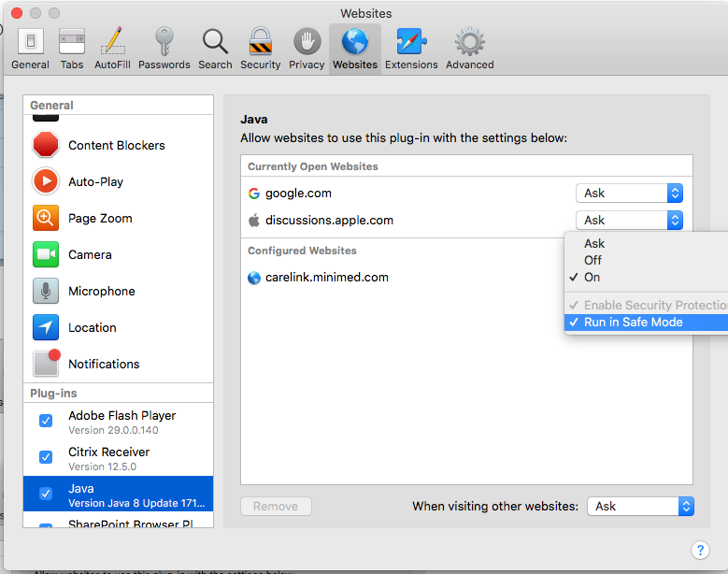The width and height of the screenshot is (728, 574).
Task: Open the General preferences icon
Action: (31, 41)
